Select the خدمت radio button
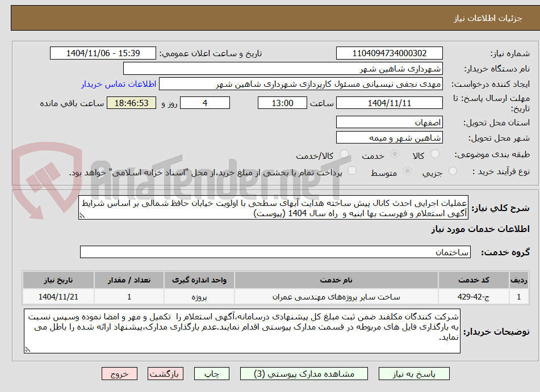The height and width of the screenshot is (392, 540). click(395, 154)
